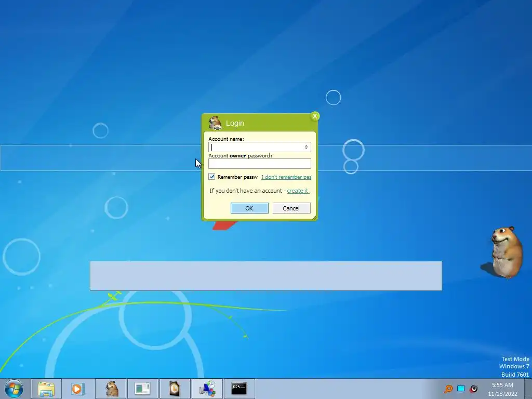Confirm login with the OK button

pyautogui.click(x=249, y=208)
